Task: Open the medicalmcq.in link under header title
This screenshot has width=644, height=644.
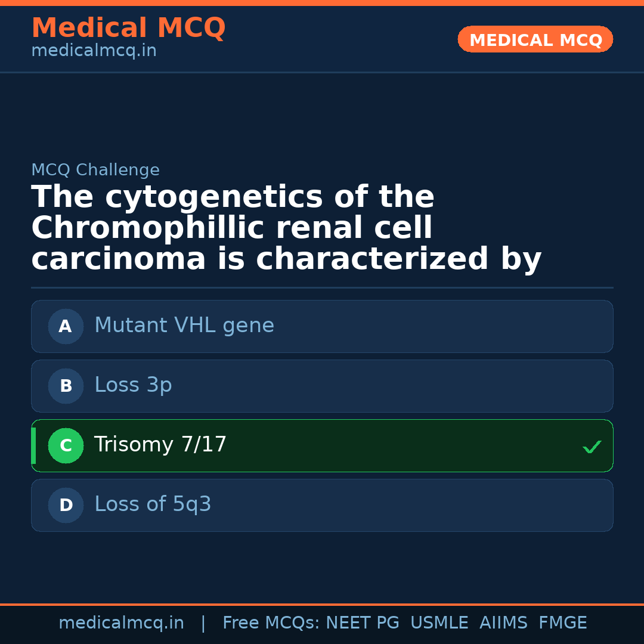Action: pyautogui.click(x=94, y=51)
